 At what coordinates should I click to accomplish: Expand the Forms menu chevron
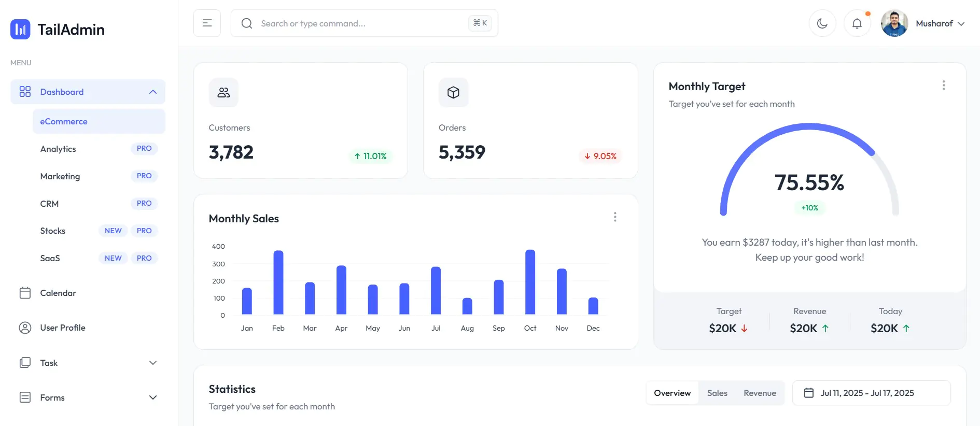[152, 397]
